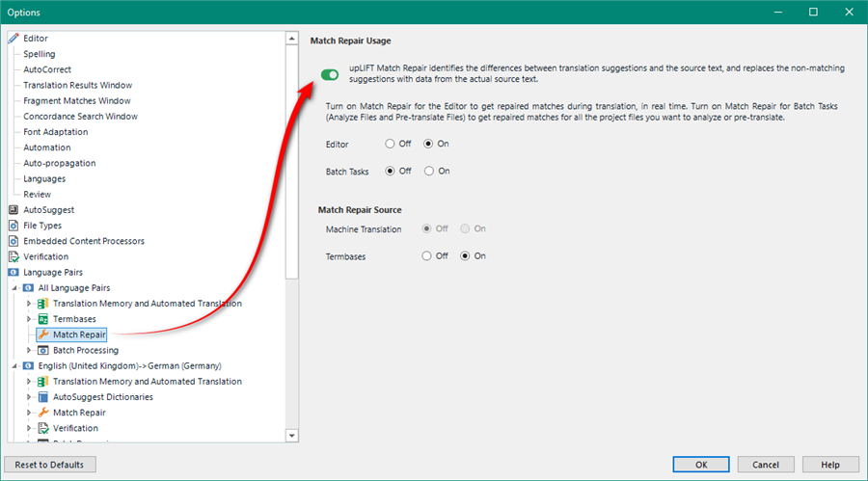Set Termbases repair source to On
The image size is (868, 481).
(465, 255)
